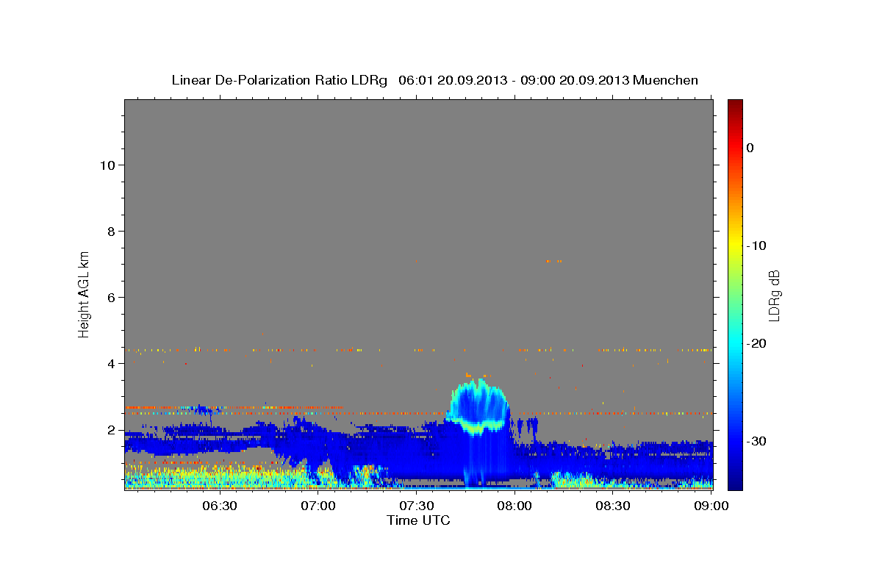Click the 'Time UTC' axis label

click(418, 520)
